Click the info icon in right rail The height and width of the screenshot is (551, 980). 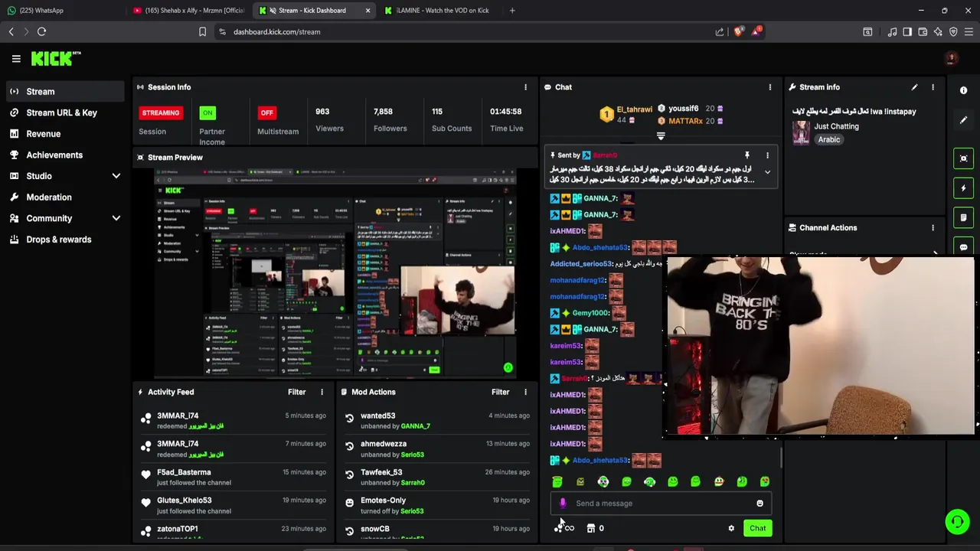pos(964,90)
